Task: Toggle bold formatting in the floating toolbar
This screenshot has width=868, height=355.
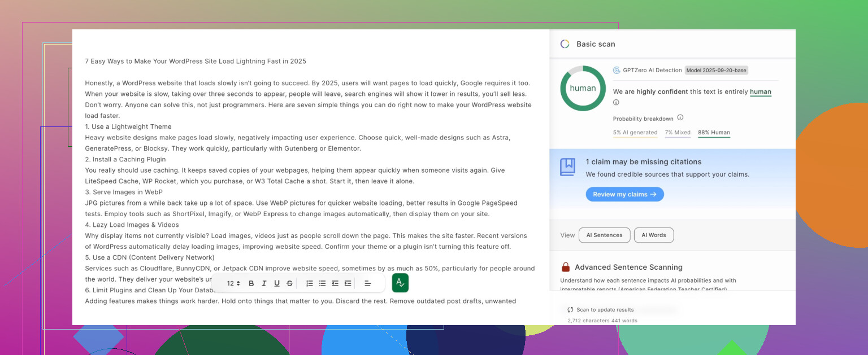Action: [x=251, y=283]
